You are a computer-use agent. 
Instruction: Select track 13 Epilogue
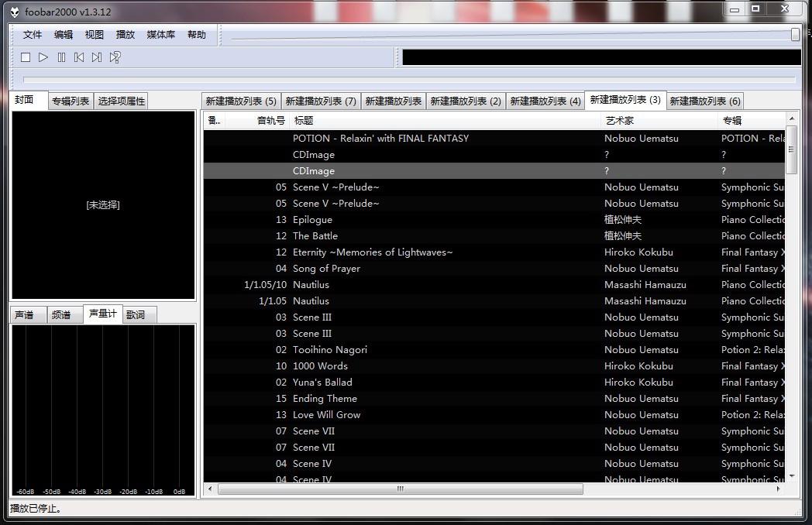(494, 220)
